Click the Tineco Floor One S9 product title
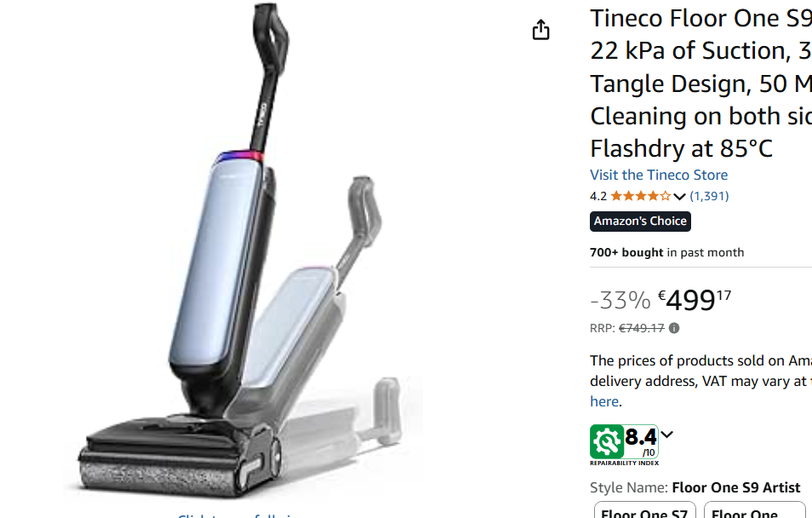 pos(700,83)
